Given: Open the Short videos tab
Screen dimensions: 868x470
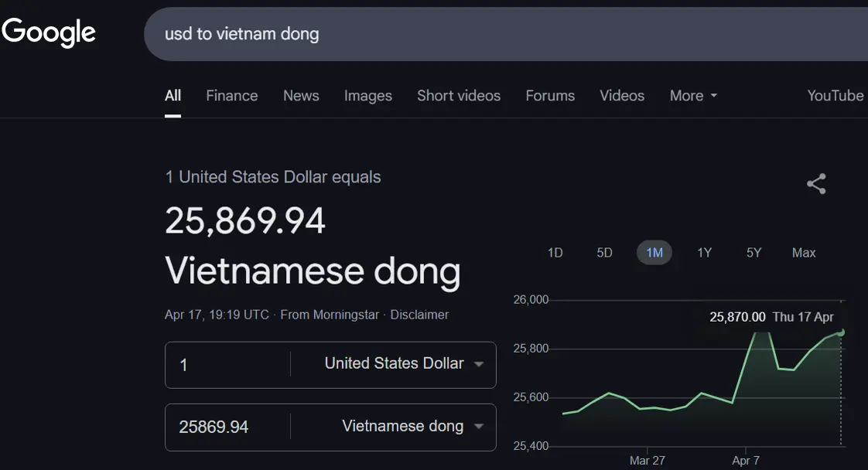Looking at the screenshot, I should (x=459, y=96).
